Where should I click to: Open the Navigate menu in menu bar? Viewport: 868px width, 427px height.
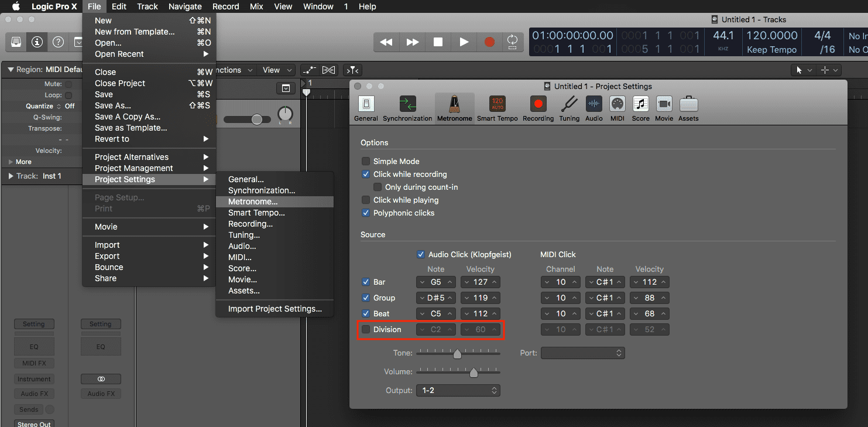pyautogui.click(x=185, y=6)
